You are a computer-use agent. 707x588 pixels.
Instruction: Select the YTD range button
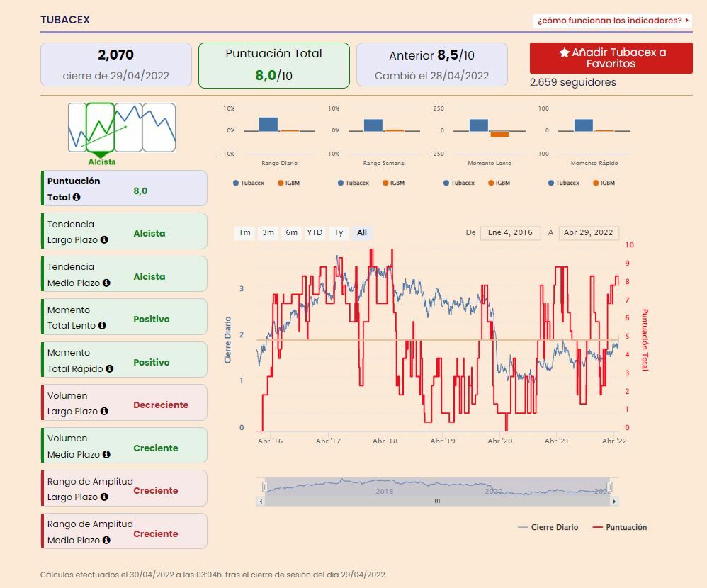pyautogui.click(x=315, y=232)
